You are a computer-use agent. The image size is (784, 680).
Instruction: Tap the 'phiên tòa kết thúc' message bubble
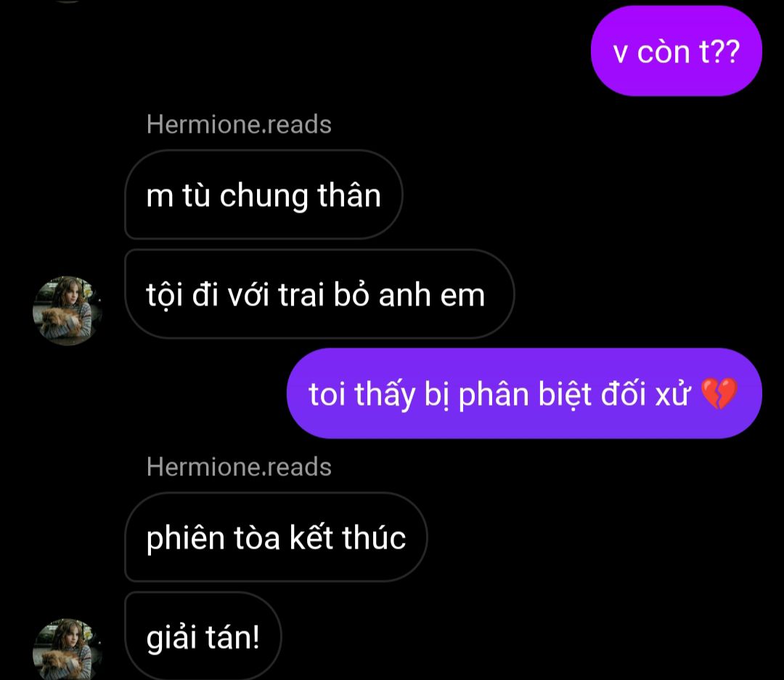tap(276, 537)
